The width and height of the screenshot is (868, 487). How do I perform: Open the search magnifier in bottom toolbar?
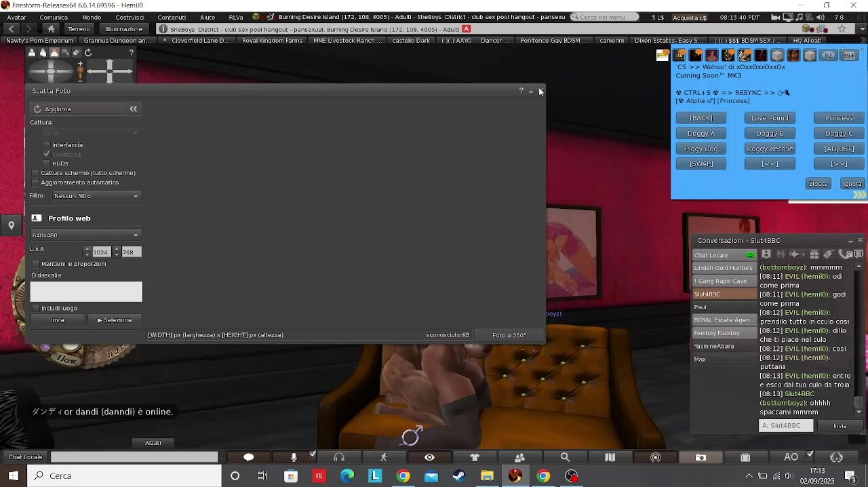pyautogui.click(x=565, y=457)
